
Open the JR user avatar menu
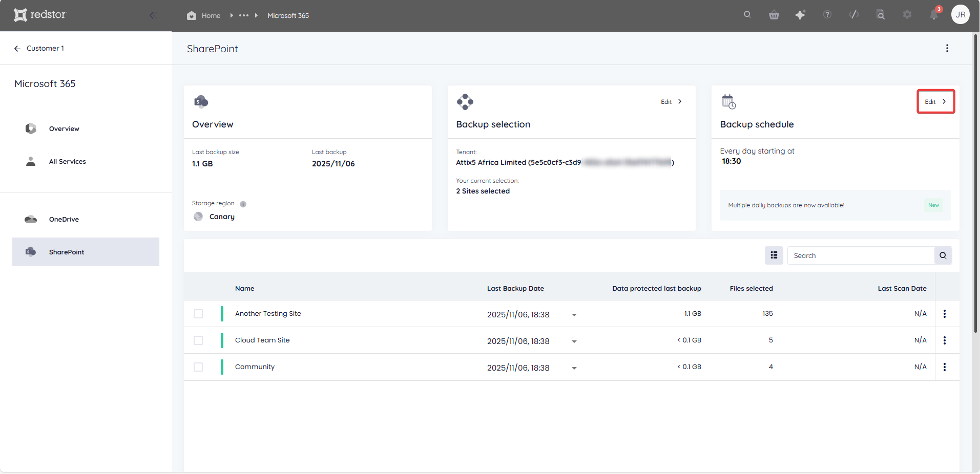(961, 15)
